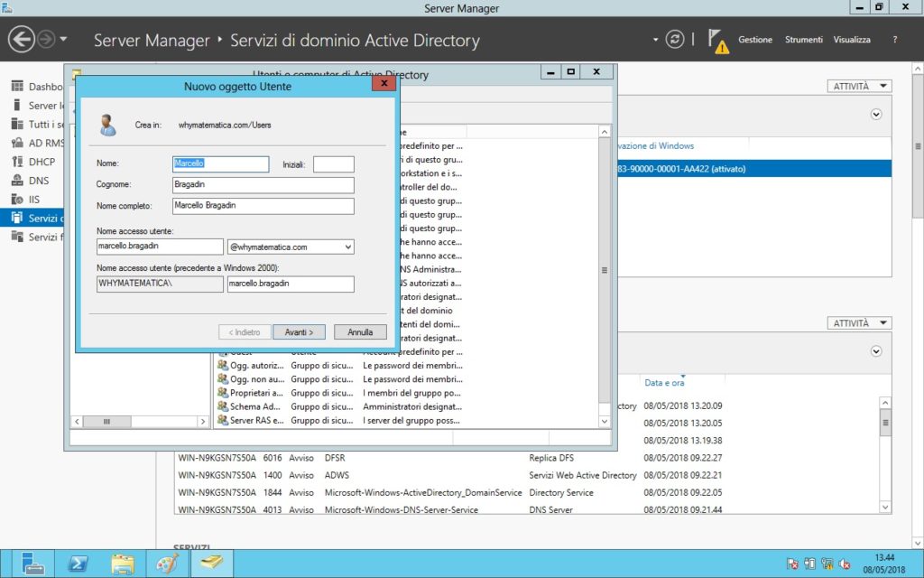
Task: Click the Nome input field
Action: point(220,164)
